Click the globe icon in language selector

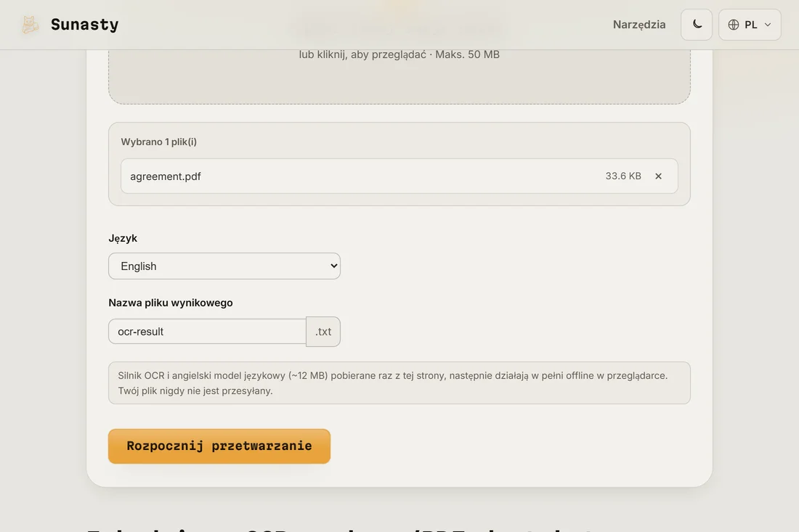734,25
